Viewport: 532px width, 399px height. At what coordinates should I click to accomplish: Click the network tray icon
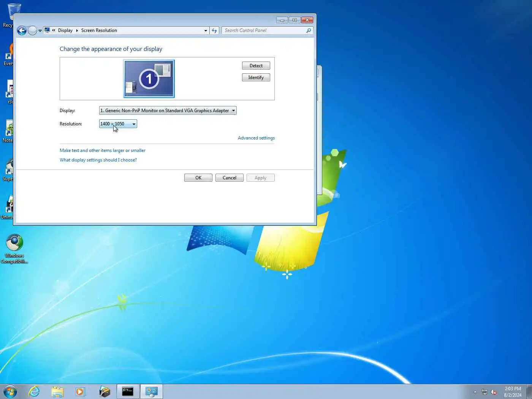click(484, 392)
